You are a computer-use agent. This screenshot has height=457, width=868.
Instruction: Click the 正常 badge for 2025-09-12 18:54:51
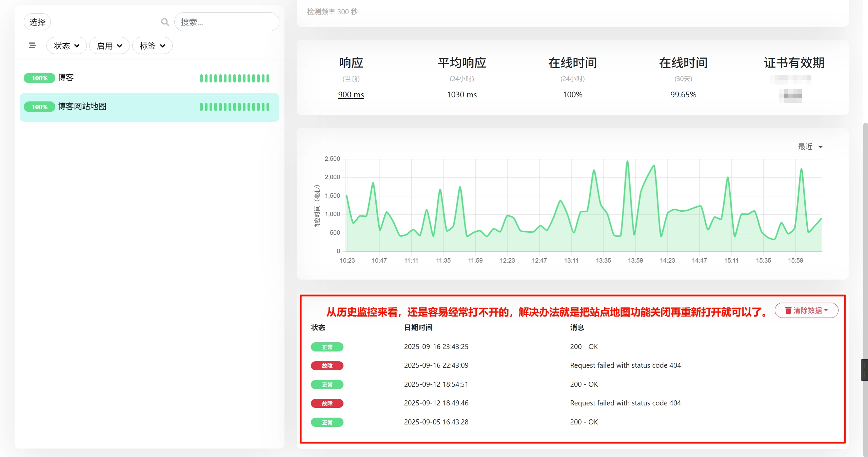click(327, 384)
